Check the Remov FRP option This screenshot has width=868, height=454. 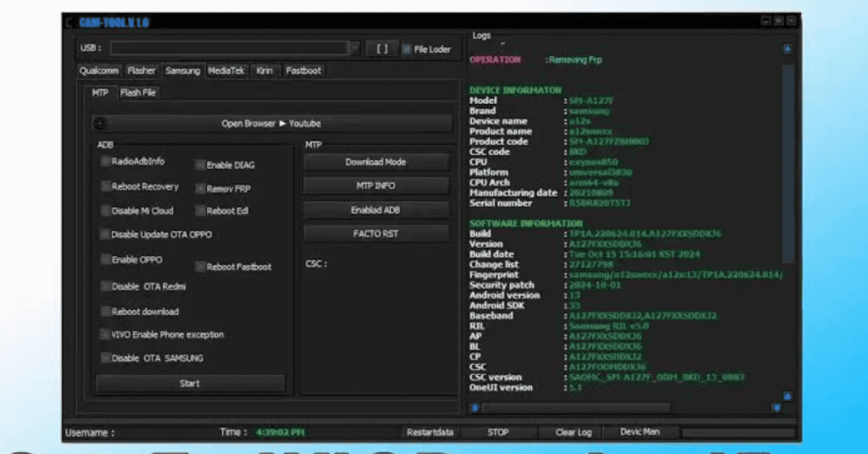200,189
